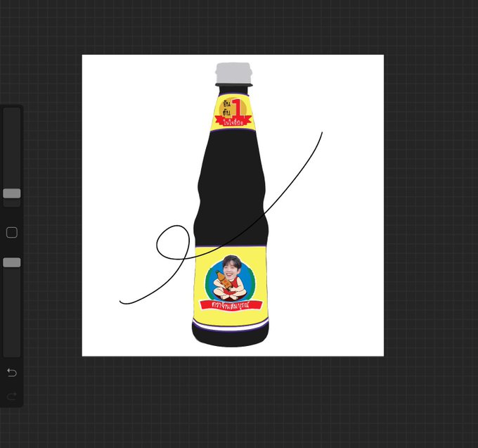The height and width of the screenshot is (448, 478).
Task: Tap the redo arrow icon
Action: [x=11, y=396]
